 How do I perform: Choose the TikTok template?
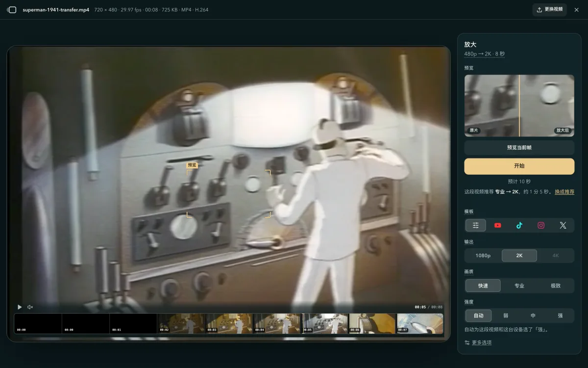click(x=519, y=225)
